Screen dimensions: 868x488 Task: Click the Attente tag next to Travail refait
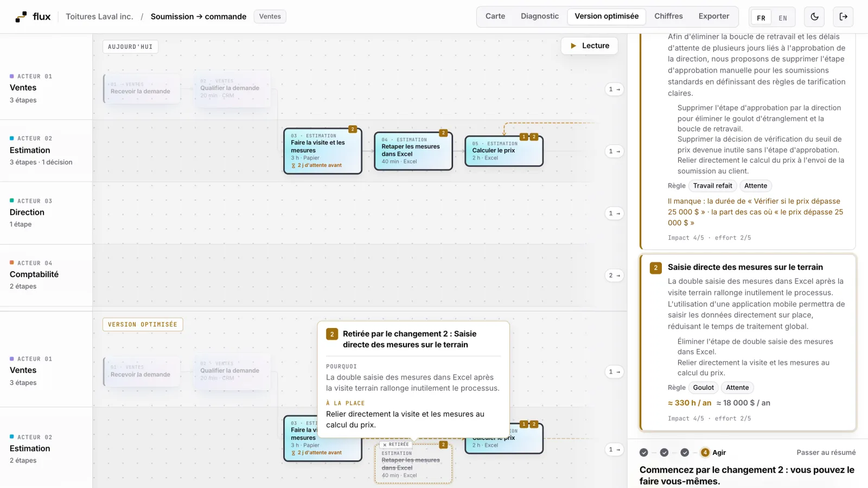click(x=756, y=186)
